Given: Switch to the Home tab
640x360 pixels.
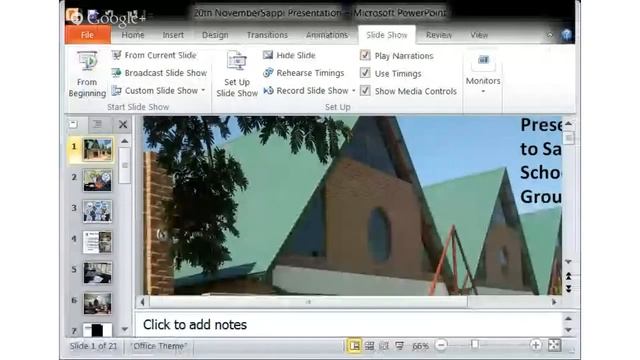Looking at the screenshot, I should 133,35.
